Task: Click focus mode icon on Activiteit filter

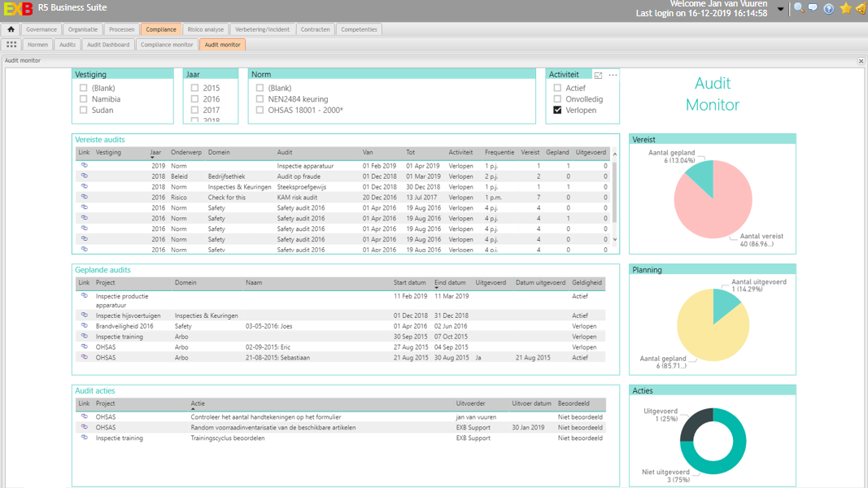Action: [599, 76]
